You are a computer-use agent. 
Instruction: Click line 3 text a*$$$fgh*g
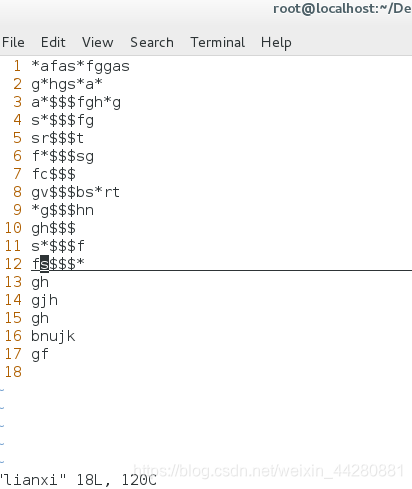(76, 102)
